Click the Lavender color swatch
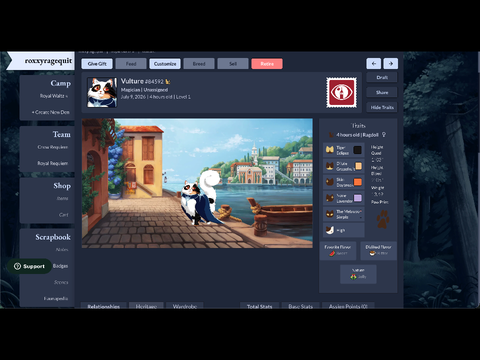Viewport: 480px width, 360px height. tap(357, 198)
